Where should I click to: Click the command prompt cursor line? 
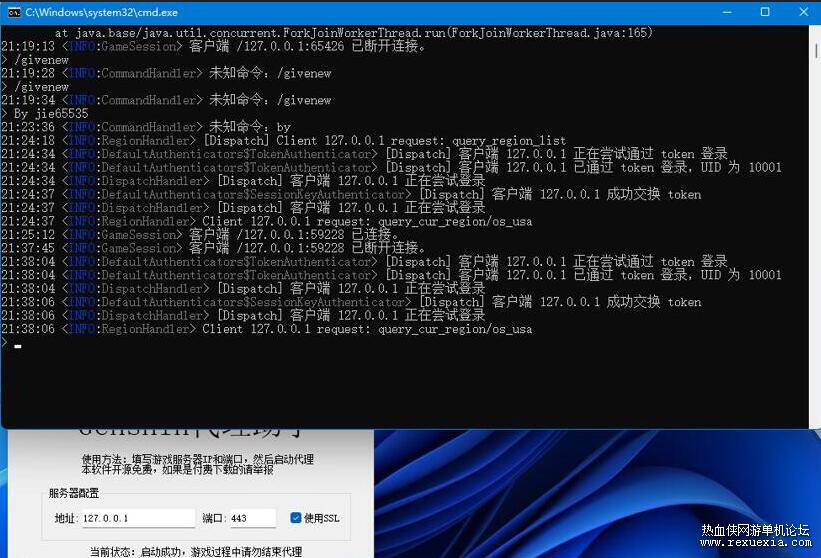click(12, 343)
